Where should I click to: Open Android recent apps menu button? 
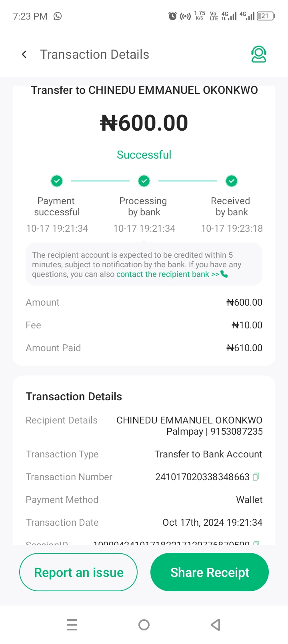click(x=72, y=624)
